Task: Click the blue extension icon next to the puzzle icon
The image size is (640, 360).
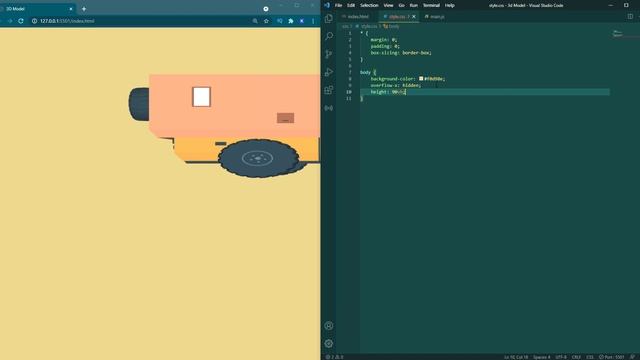Action: click(x=302, y=21)
